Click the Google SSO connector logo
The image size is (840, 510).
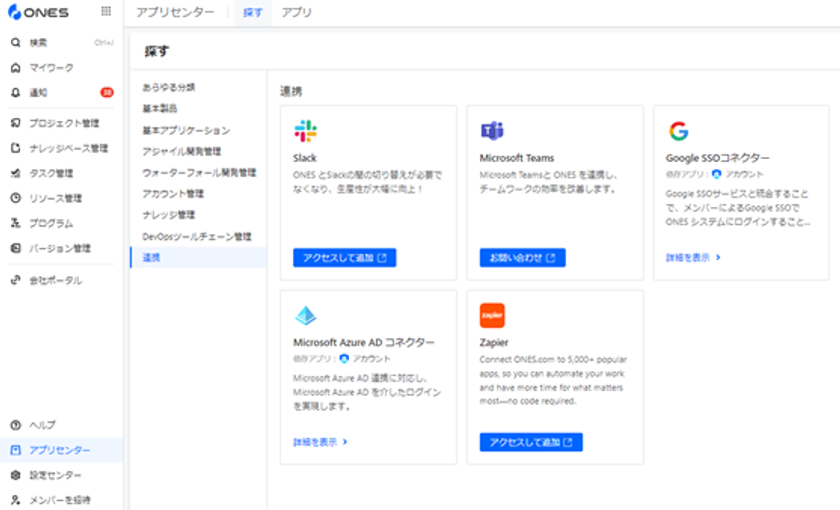pos(678,131)
